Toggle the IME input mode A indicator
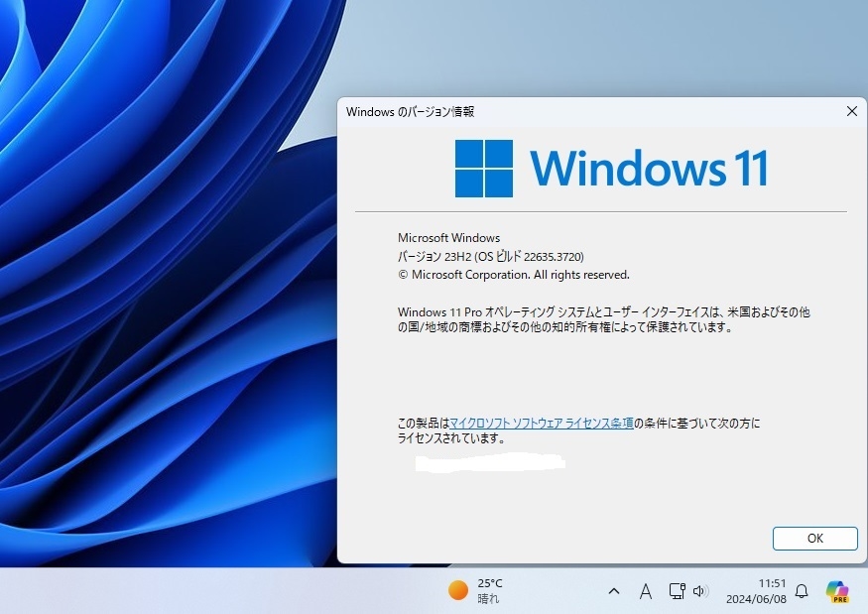868x614 pixels. coord(646,591)
